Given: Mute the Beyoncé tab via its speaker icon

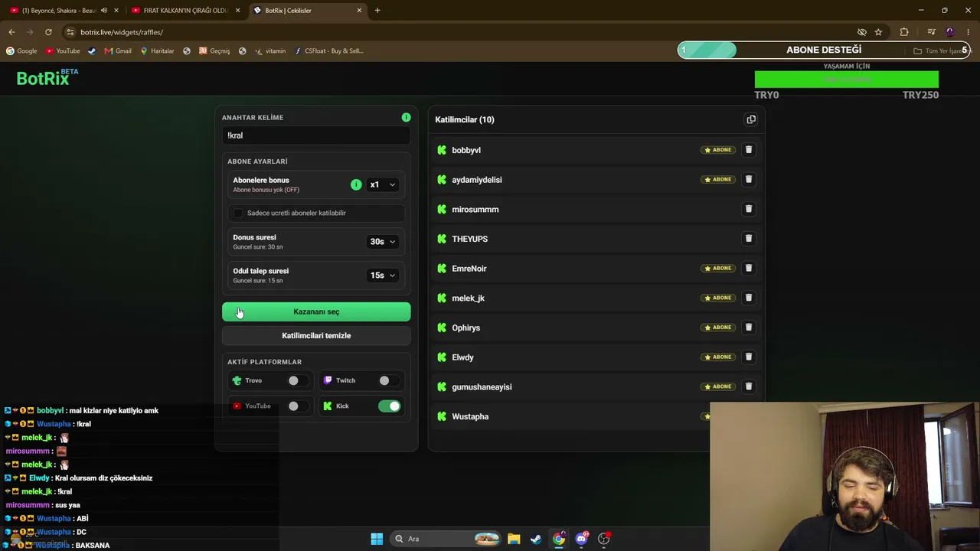Looking at the screenshot, I should click(x=103, y=11).
